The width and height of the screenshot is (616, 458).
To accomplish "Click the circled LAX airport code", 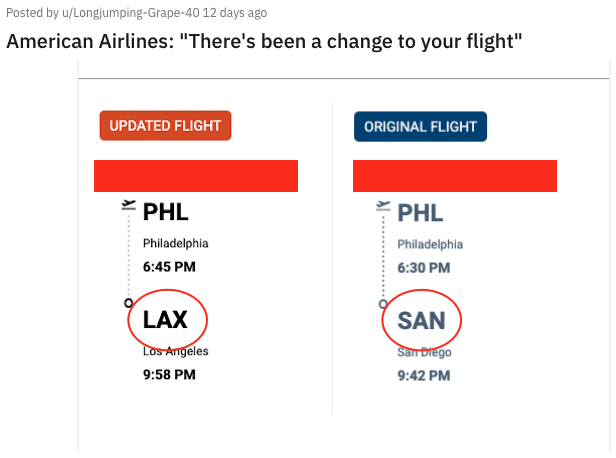I will pyautogui.click(x=165, y=320).
